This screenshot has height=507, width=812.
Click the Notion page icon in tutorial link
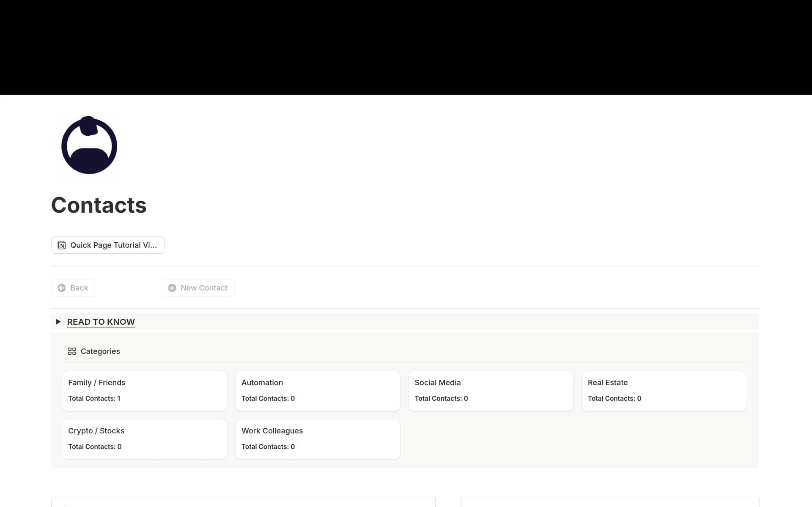pos(62,245)
